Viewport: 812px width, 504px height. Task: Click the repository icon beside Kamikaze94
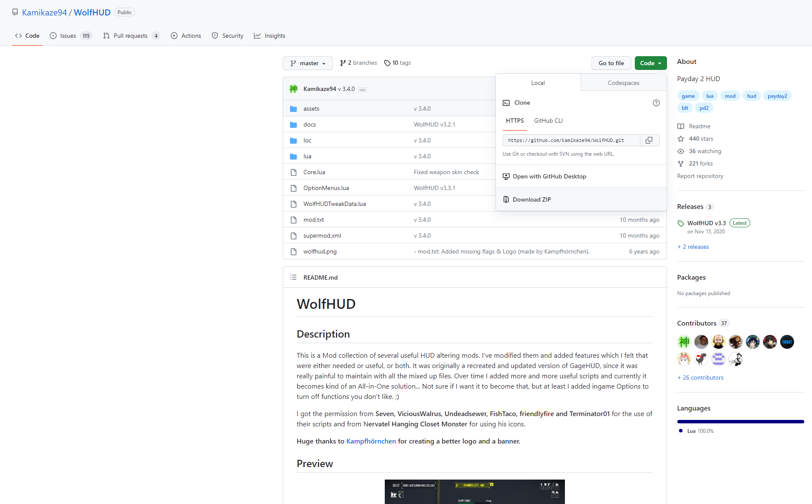click(x=15, y=12)
